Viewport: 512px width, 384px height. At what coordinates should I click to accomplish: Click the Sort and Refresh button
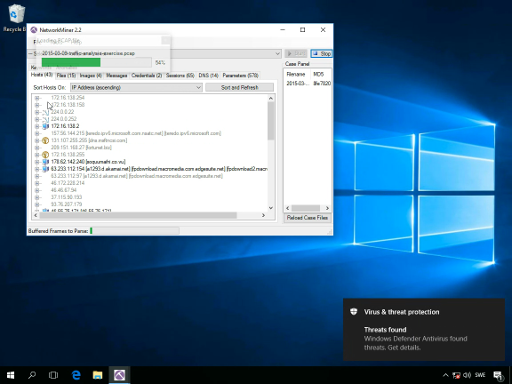[239, 88]
